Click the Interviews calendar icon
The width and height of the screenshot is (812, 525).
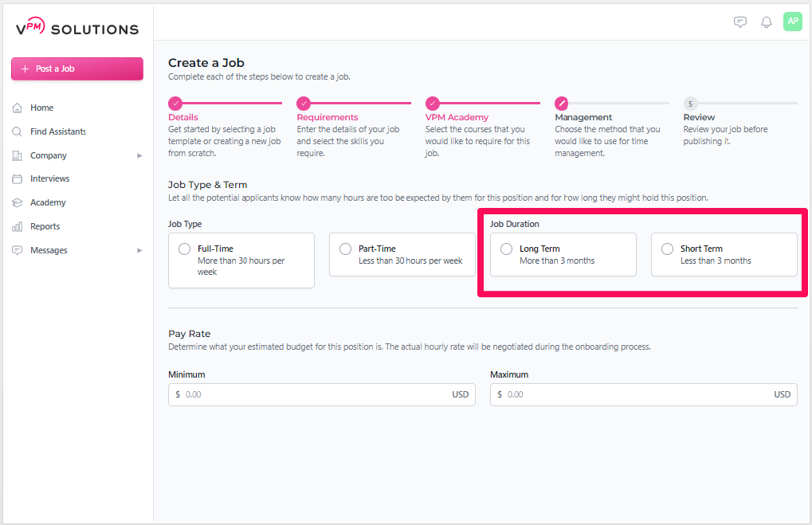coord(18,179)
